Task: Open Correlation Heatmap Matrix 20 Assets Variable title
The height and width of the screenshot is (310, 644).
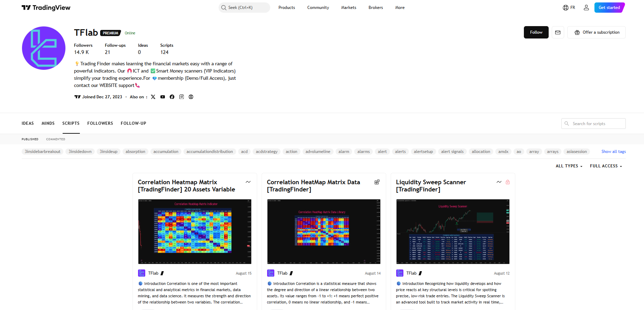Action: pos(187,186)
